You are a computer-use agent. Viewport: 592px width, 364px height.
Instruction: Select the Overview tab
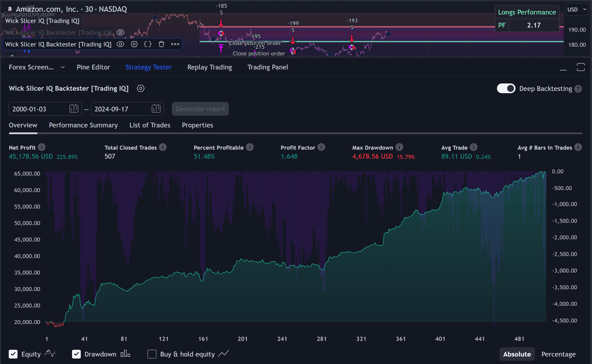23,125
